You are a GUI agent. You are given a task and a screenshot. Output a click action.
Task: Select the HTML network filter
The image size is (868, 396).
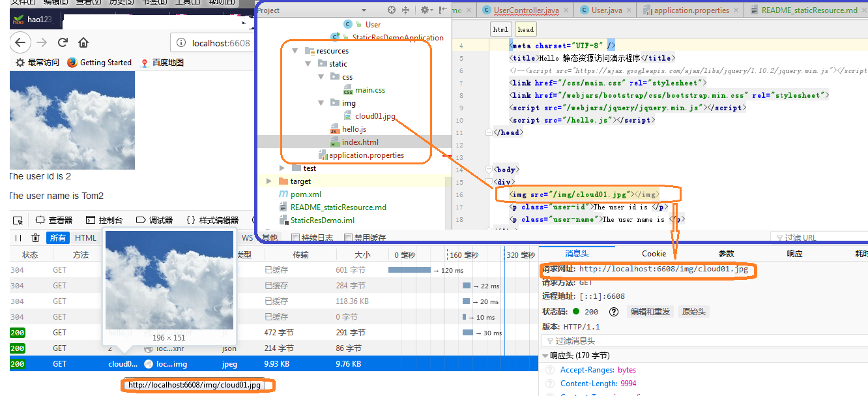point(85,238)
